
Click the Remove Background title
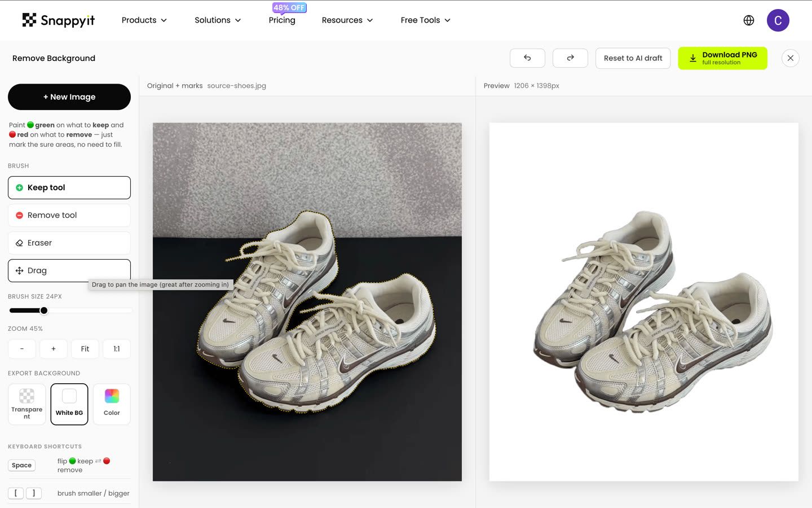54,58
